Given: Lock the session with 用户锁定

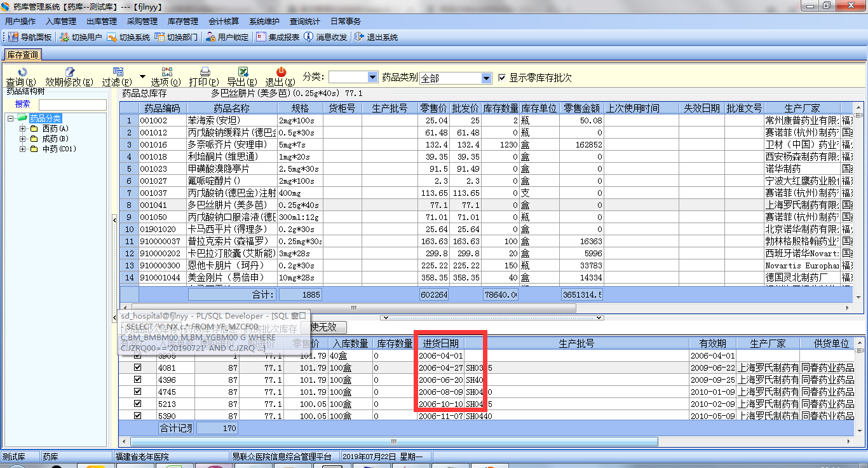Looking at the screenshot, I should [227, 38].
